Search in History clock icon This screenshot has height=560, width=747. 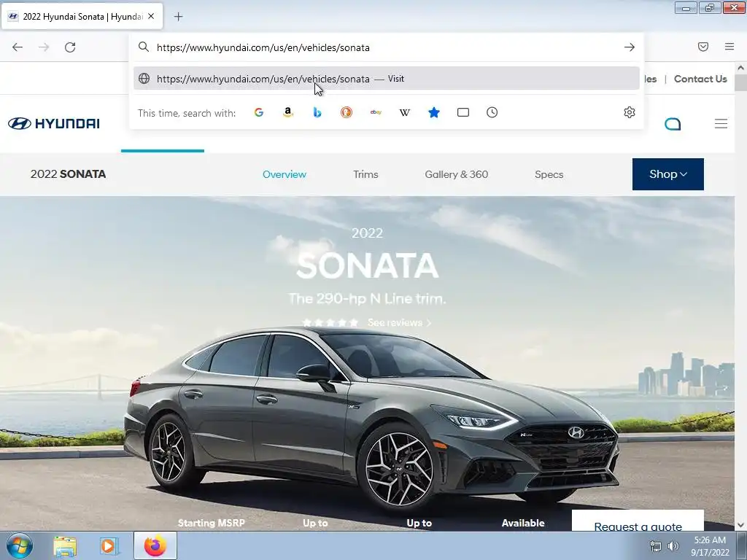(492, 112)
